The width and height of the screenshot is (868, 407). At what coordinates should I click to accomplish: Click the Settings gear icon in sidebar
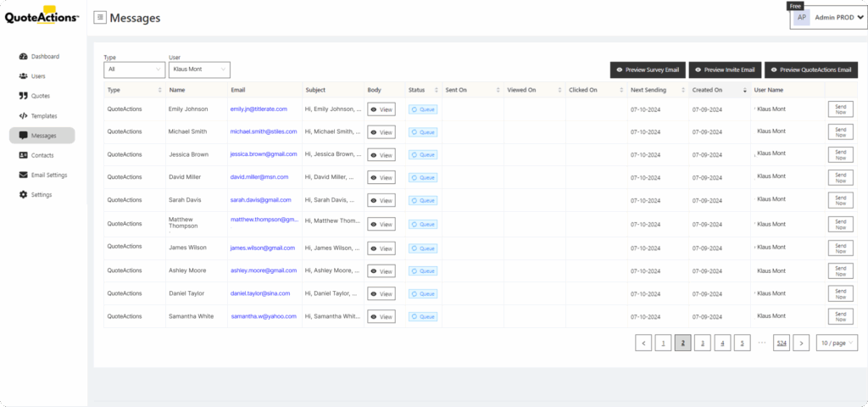pos(23,195)
